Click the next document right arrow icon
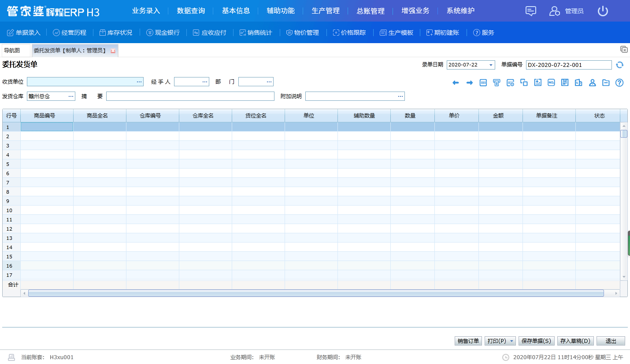Screen dimensions: 630x364 [470, 83]
